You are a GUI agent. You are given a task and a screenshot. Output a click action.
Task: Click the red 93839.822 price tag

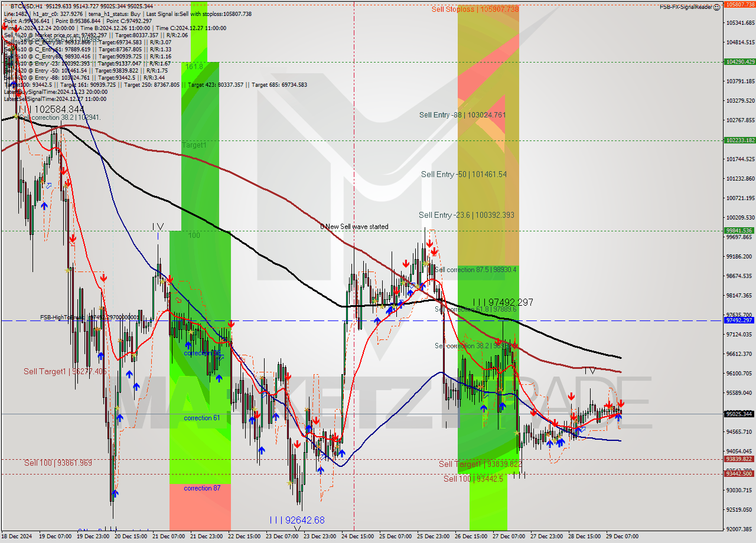[x=739, y=459]
